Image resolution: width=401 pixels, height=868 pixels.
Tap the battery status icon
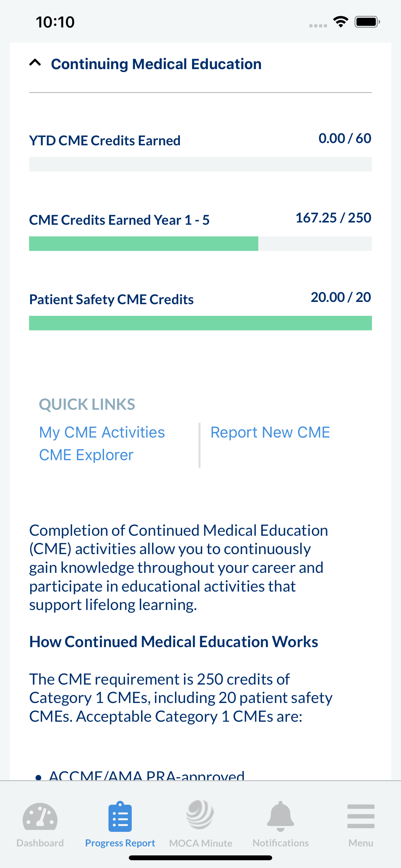(367, 22)
